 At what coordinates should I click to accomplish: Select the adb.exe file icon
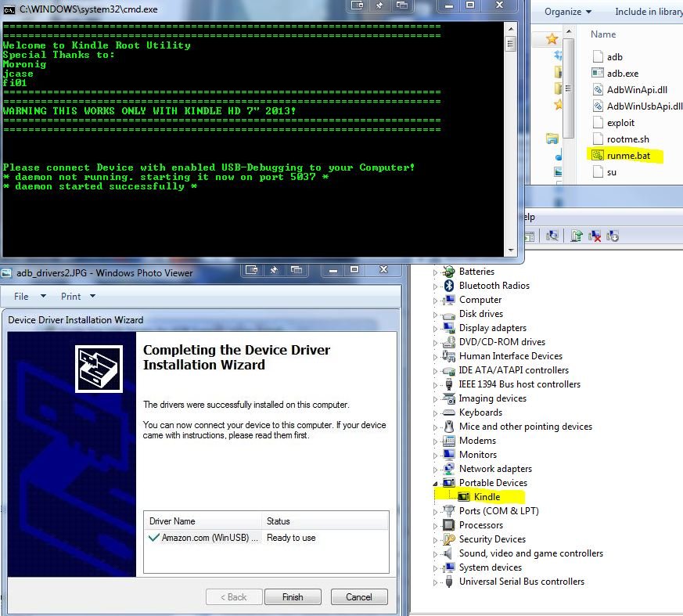coord(598,73)
